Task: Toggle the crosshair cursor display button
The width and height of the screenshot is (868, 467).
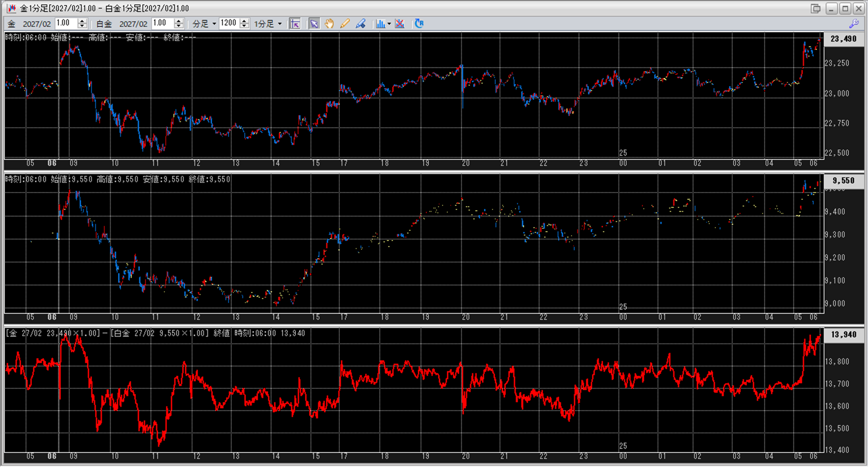Action: pyautogui.click(x=295, y=24)
